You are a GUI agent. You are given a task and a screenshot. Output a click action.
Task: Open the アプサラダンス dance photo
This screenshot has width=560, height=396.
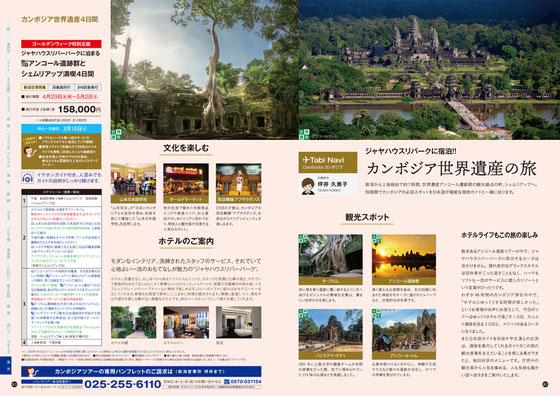coord(239,180)
